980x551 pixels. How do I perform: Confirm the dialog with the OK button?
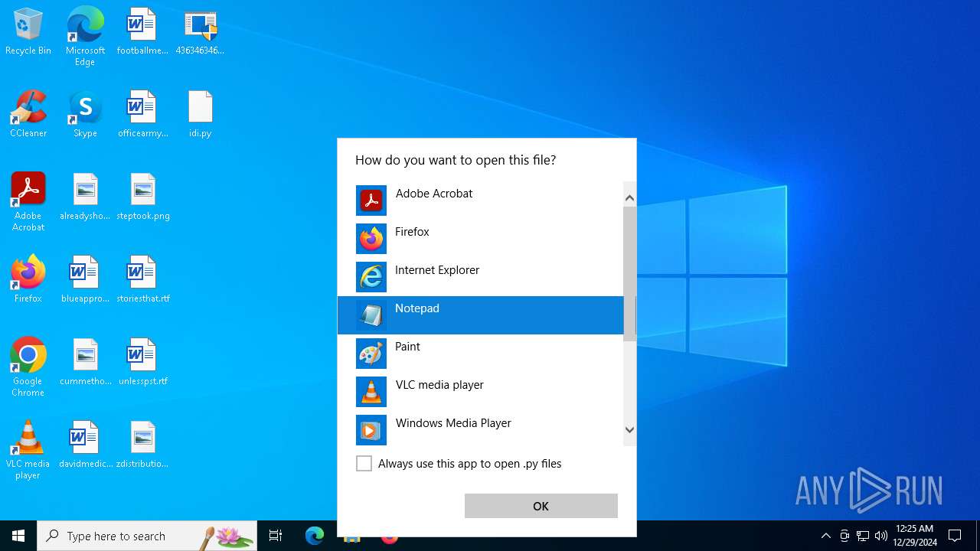pos(541,506)
